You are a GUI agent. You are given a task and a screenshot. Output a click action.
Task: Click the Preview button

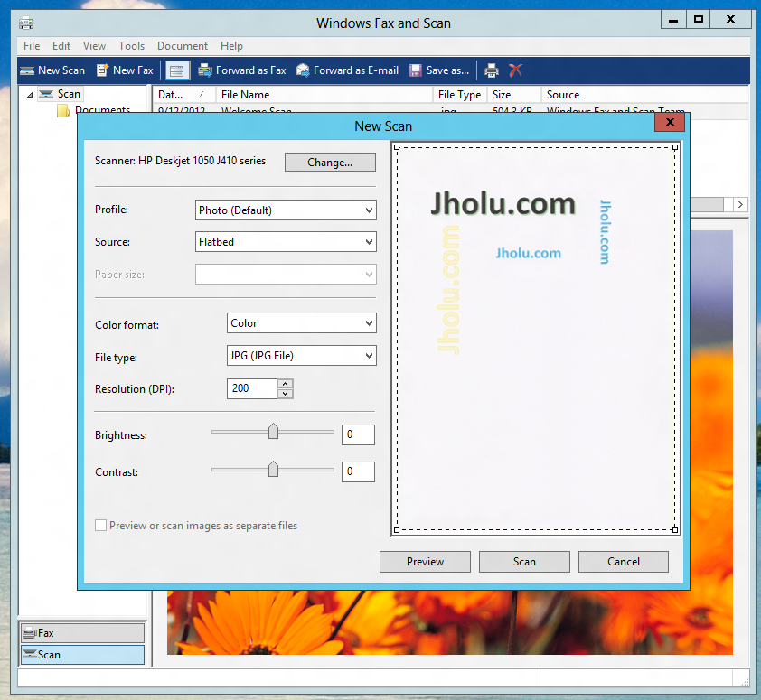[x=425, y=562]
